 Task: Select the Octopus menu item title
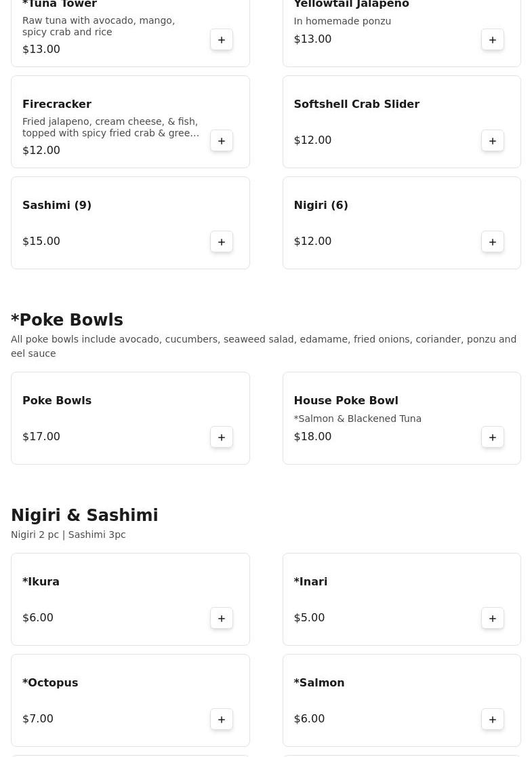[50, 683]
